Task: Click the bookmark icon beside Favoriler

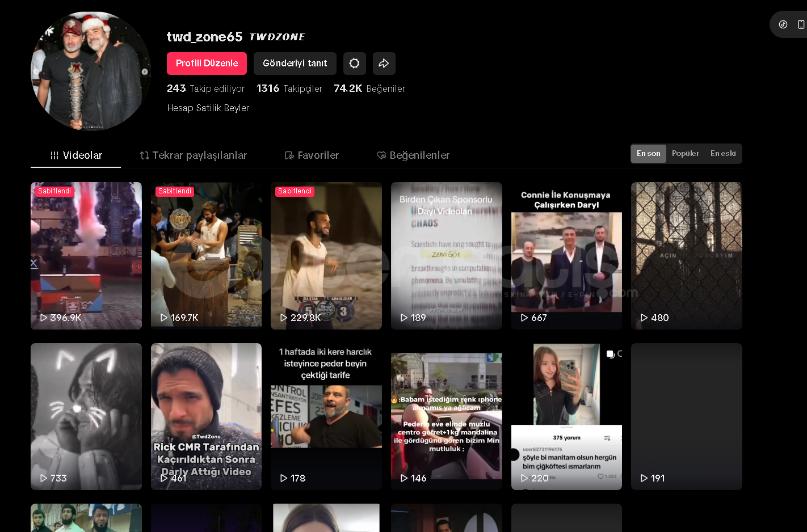Action: [289, 155]
